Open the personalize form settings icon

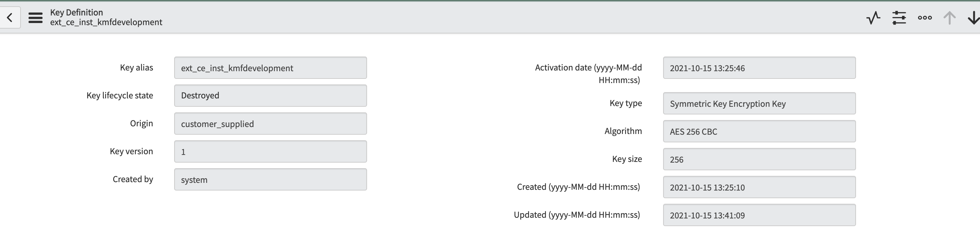899,17
